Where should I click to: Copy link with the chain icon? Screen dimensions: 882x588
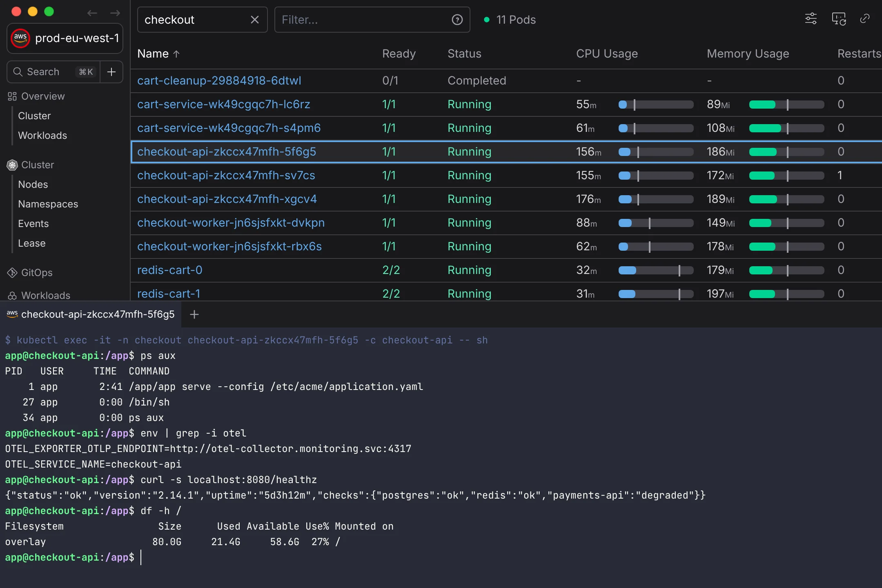865,19
